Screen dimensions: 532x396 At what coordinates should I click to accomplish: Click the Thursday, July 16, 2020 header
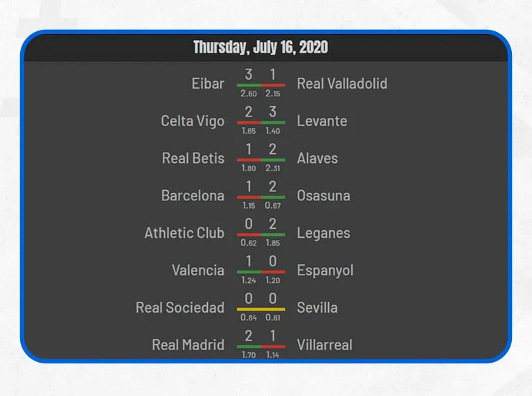click(260, 47)
